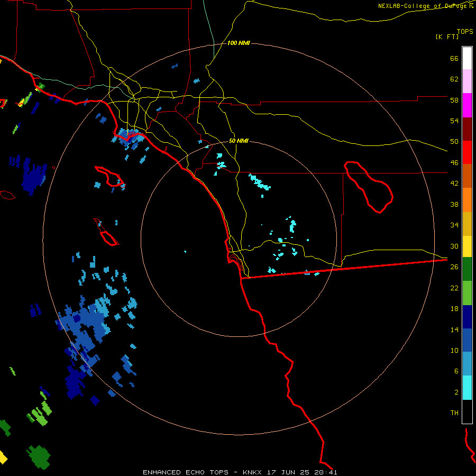This screenshot has height=476, width=476.
Task: Click the '46' scale label
Action: pyautogui.click(x=454, y=163)
